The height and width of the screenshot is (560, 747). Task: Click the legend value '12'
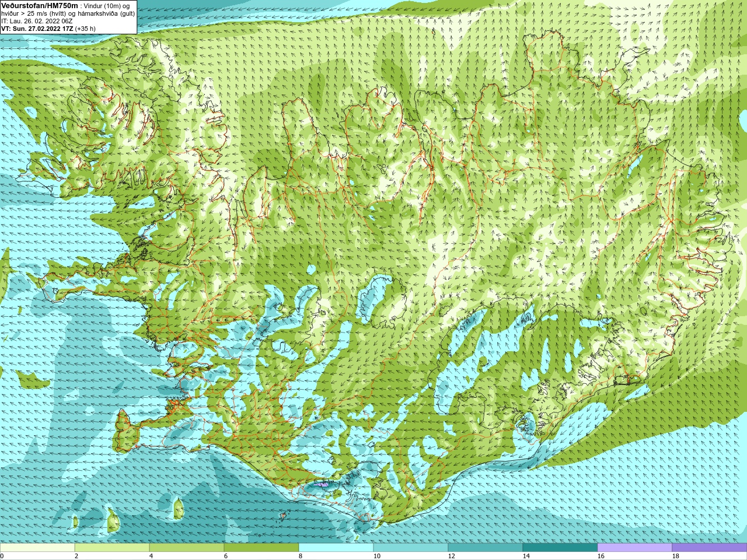[x=451, y=556]
